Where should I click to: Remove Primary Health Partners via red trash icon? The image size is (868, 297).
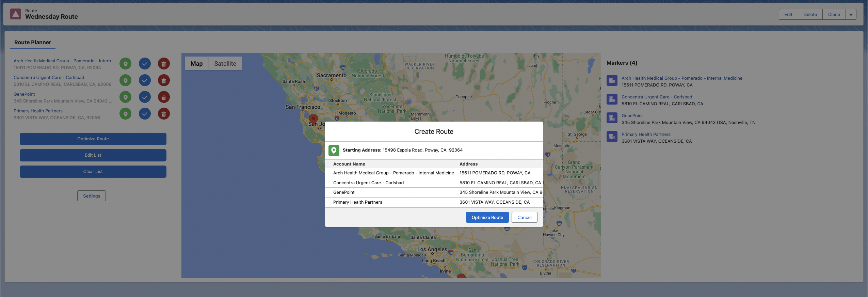click(164, 114)
